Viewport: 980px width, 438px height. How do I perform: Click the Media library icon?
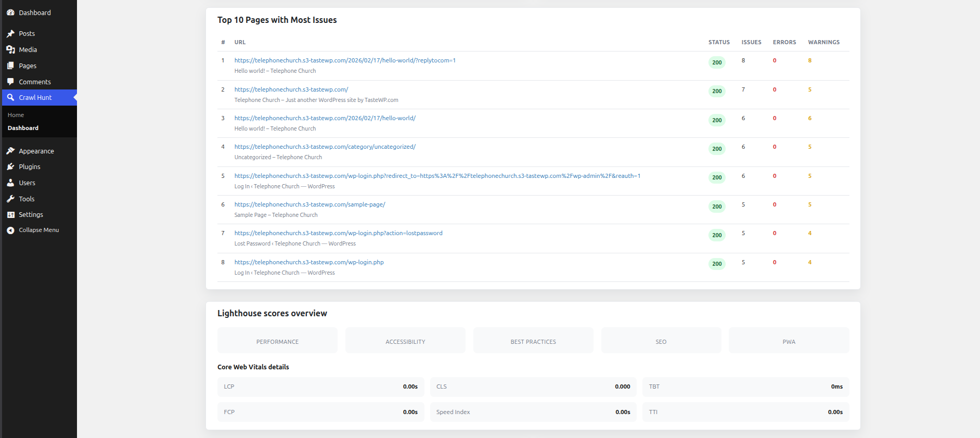pos(10,49)
